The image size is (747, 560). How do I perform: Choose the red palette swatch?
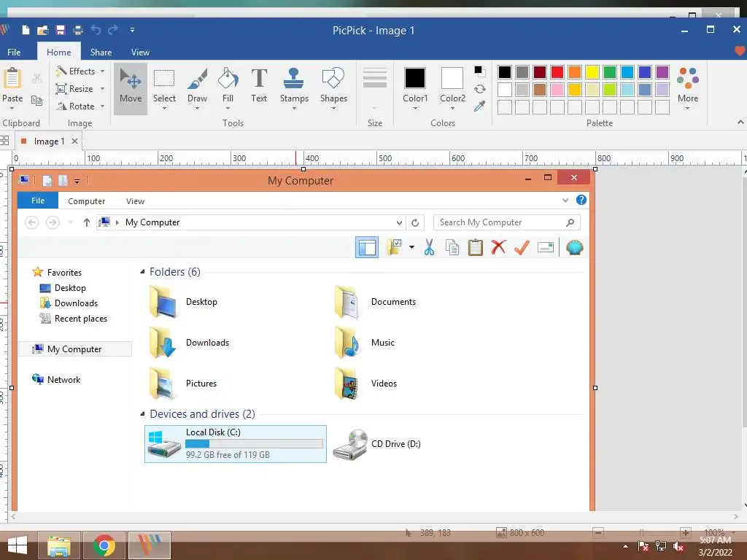pos(557,72)
